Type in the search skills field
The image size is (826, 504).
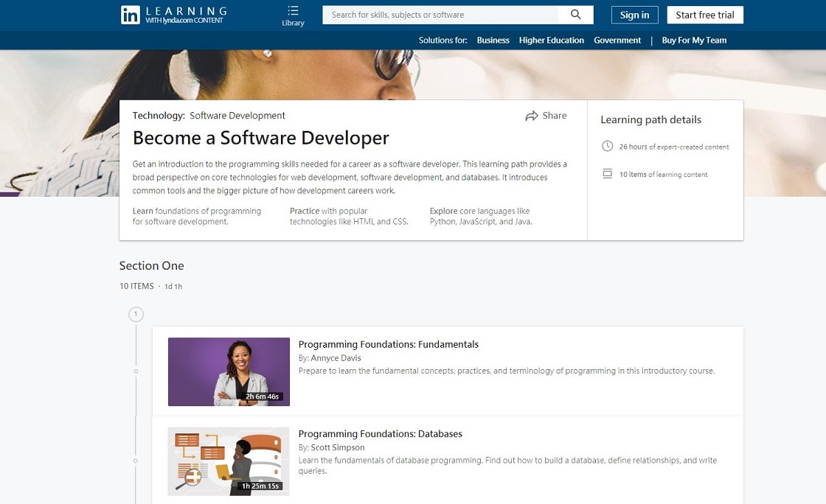pos(440,15)
